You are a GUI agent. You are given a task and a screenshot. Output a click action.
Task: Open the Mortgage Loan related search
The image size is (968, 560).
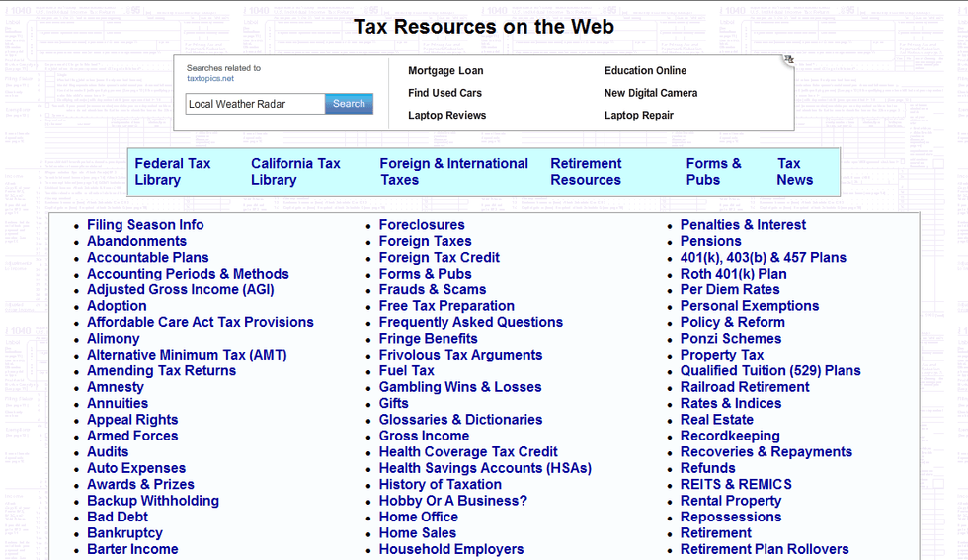445,71
